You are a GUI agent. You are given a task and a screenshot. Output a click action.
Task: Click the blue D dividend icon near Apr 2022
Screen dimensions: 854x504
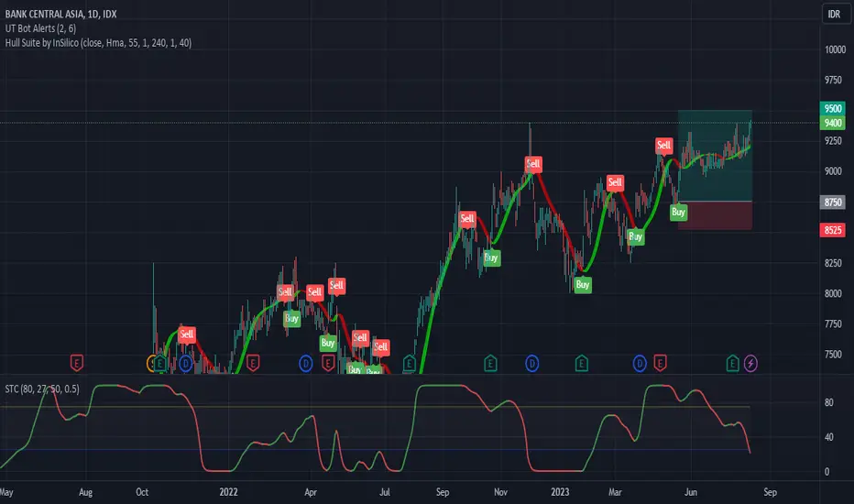point(306,364)
